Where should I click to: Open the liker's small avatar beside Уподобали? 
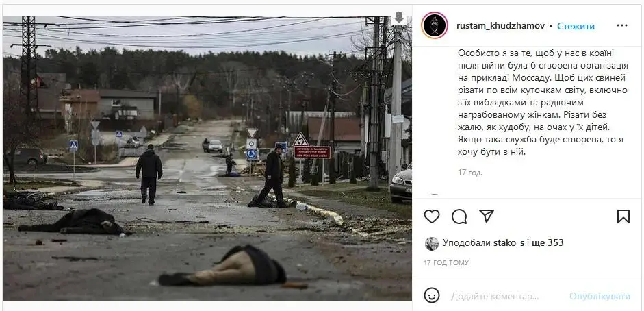pyautogui.click(x=432, y=244)
